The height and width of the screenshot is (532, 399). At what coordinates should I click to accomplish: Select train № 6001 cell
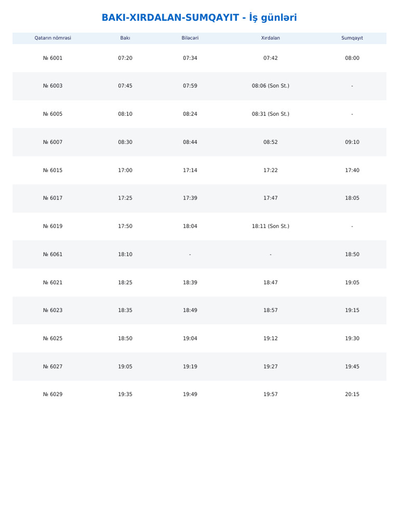click(52, 58)
